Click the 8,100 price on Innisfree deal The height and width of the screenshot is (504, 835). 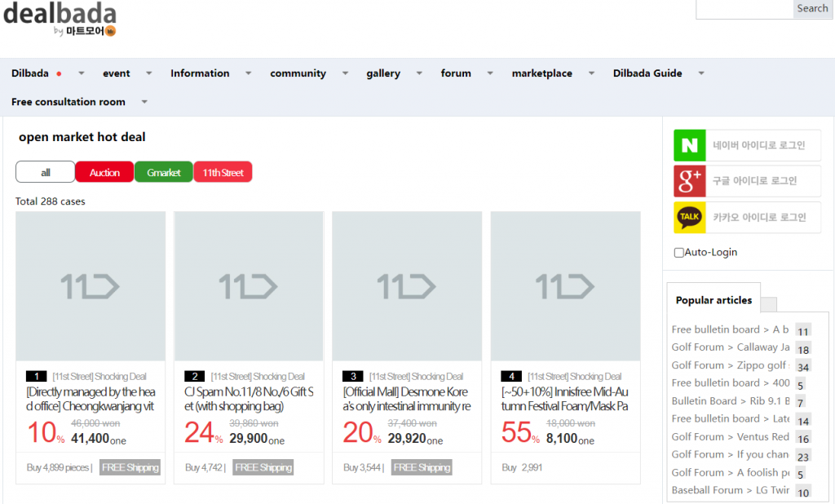tap(562, 439)
